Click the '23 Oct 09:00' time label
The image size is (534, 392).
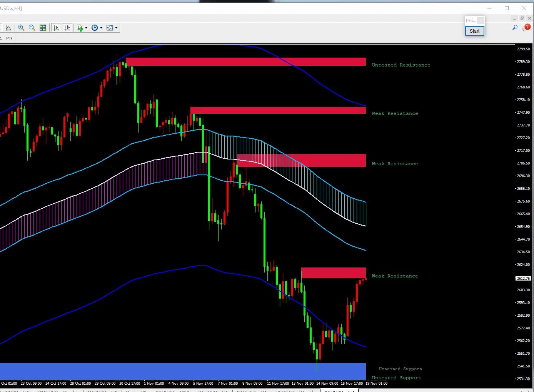click(x=31, y=384)
